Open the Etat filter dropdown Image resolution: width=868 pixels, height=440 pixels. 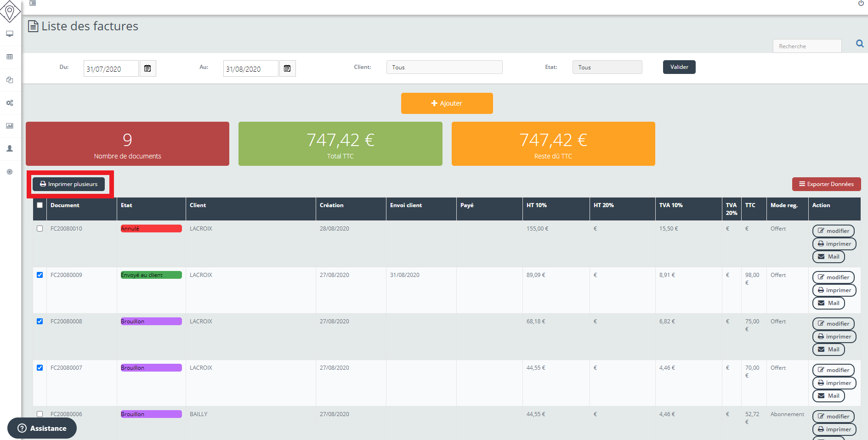607,67
